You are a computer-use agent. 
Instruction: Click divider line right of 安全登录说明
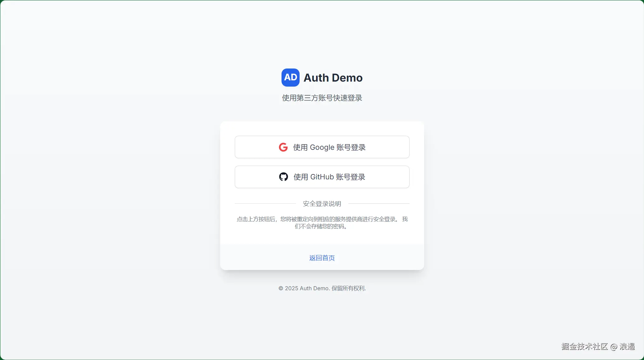pyautogui.click(x=379, y=204)
